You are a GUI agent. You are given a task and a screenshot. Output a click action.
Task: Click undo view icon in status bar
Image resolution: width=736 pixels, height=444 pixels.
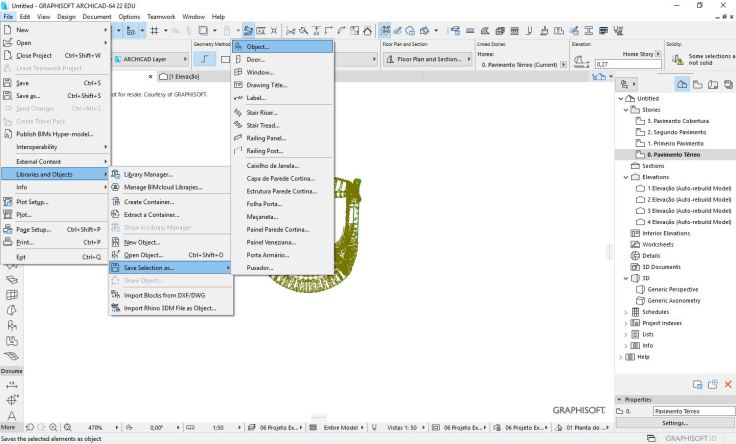click(x=30, y=428)
